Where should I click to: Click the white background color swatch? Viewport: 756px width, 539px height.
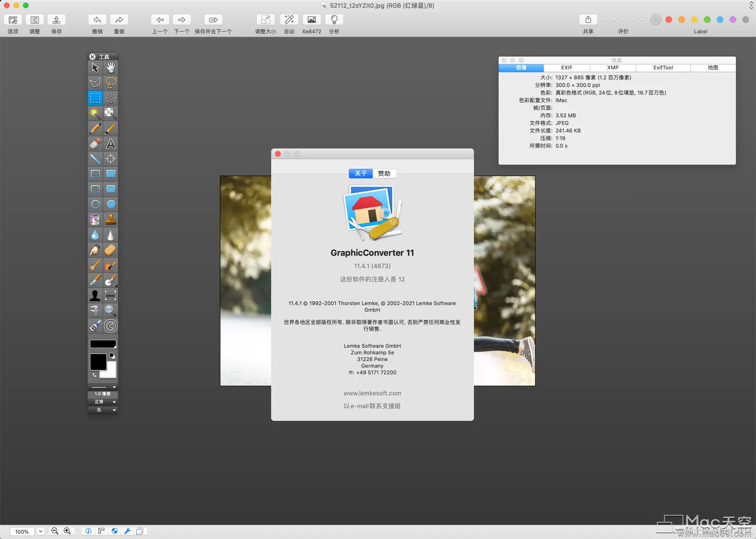pos(112,373)
